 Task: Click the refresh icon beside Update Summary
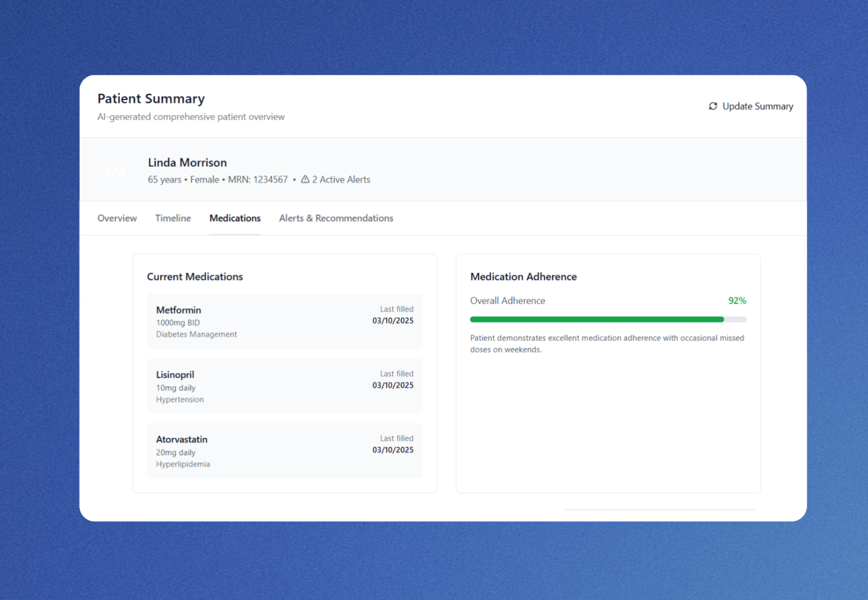713,106
